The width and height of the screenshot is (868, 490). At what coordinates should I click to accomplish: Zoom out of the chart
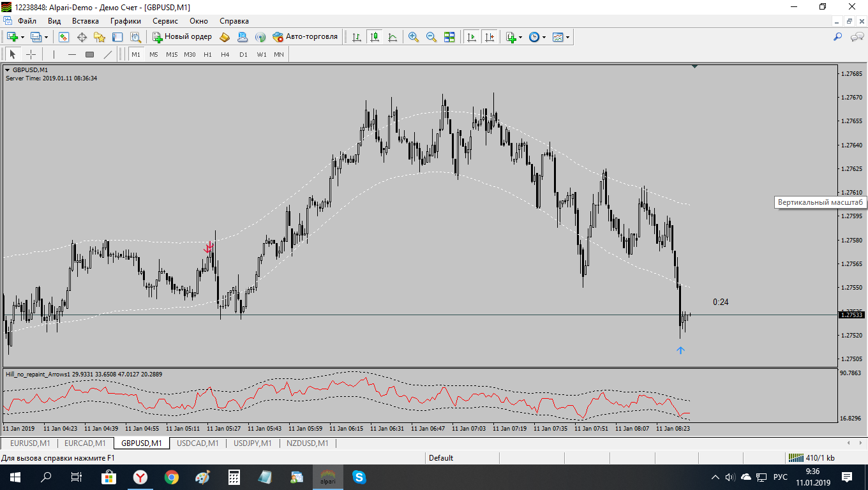point(431,37)
